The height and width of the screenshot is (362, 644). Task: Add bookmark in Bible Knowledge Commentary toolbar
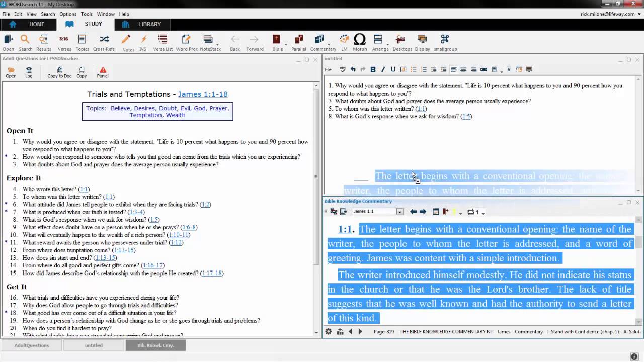pos(445,212)
